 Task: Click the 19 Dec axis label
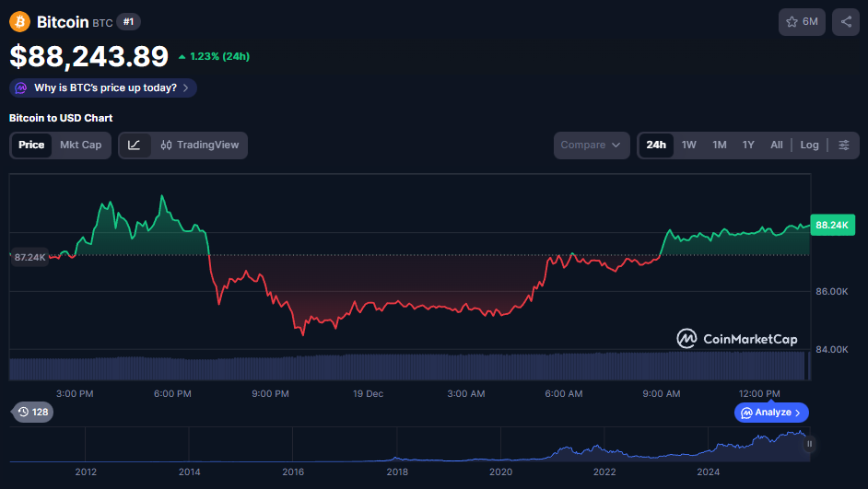(369, 394)
